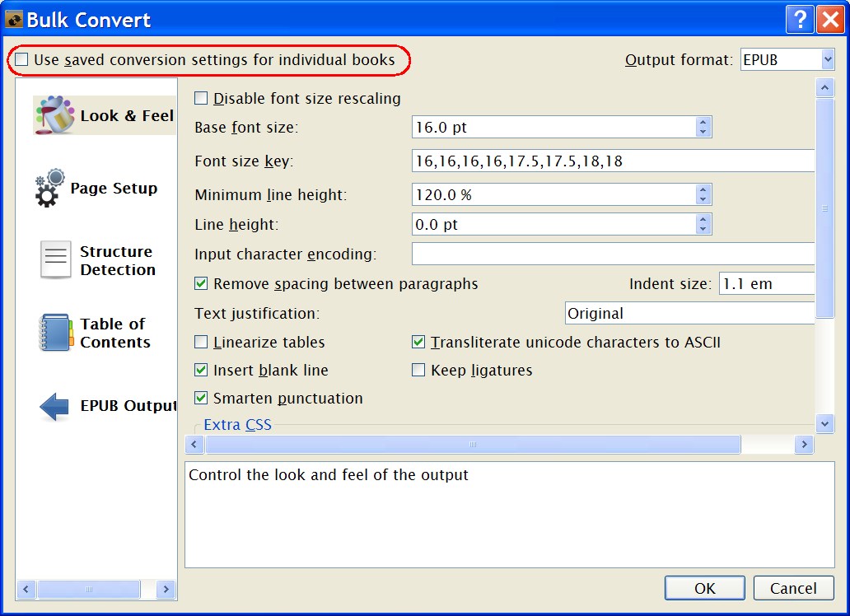Viewport: 850px width, 616px height.
Task: Click the settings vertical scrollbar thumb
Action: click(x=824, y=208)
